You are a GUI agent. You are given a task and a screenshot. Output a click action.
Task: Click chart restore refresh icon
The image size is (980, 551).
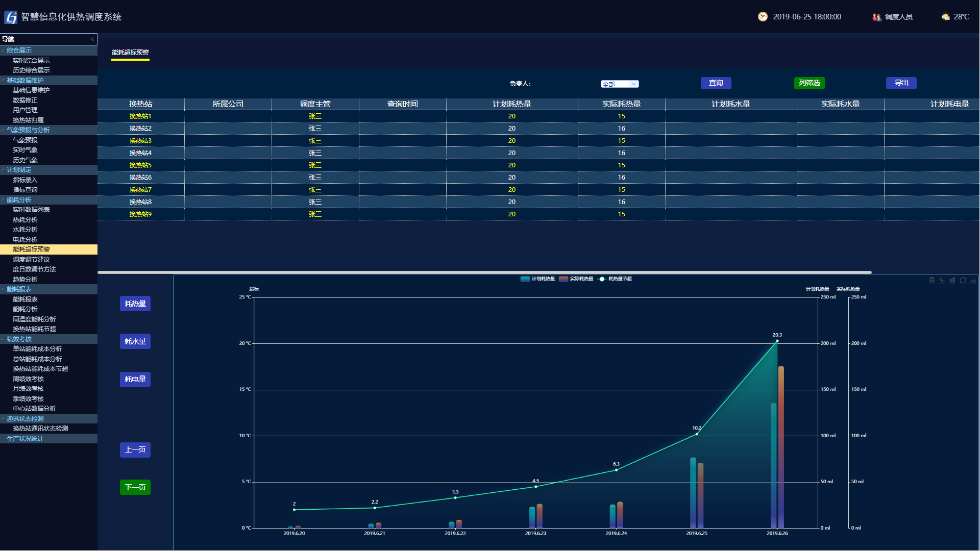(x=963, y=280)
